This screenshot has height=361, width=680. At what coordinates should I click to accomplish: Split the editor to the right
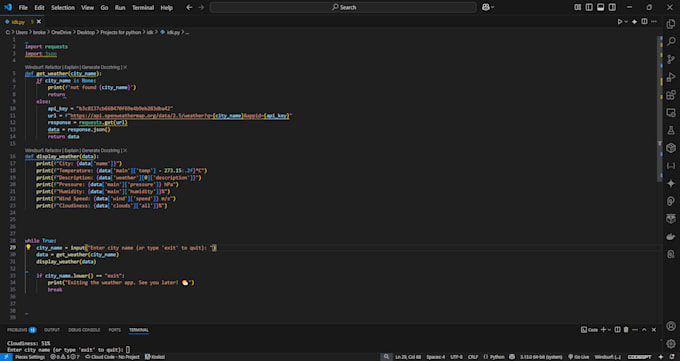click(644, 22)
